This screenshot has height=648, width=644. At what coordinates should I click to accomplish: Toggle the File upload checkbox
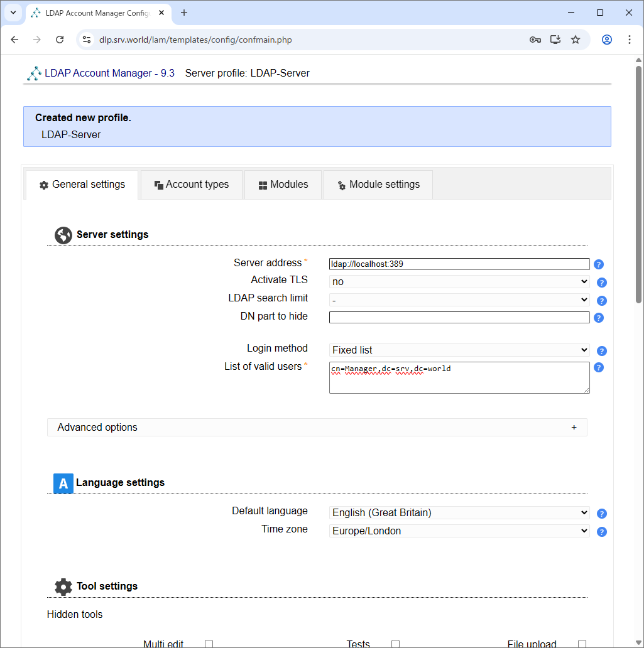click(x=582, y=644)
